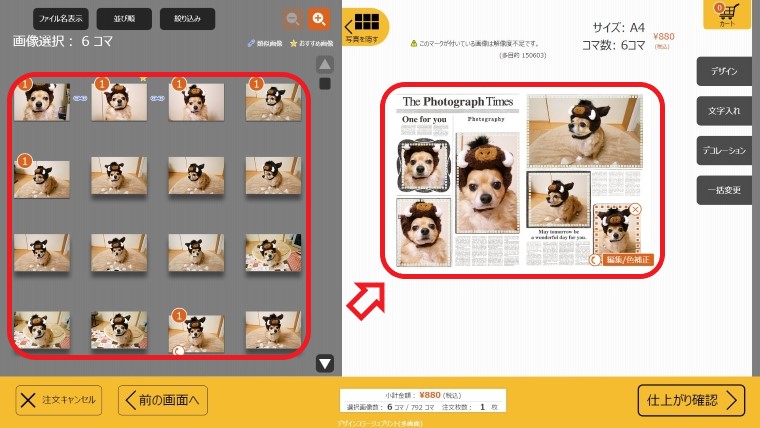Click the zoom in magnifier icon
The height and width of the screenshot is (428, 760).
pos(319,19)
